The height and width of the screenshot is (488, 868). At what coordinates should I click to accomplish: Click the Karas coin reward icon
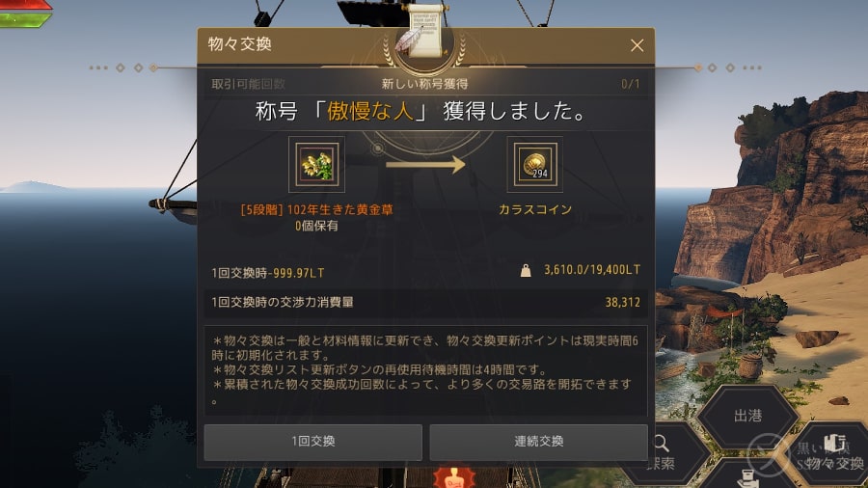[x=534, y=164]
